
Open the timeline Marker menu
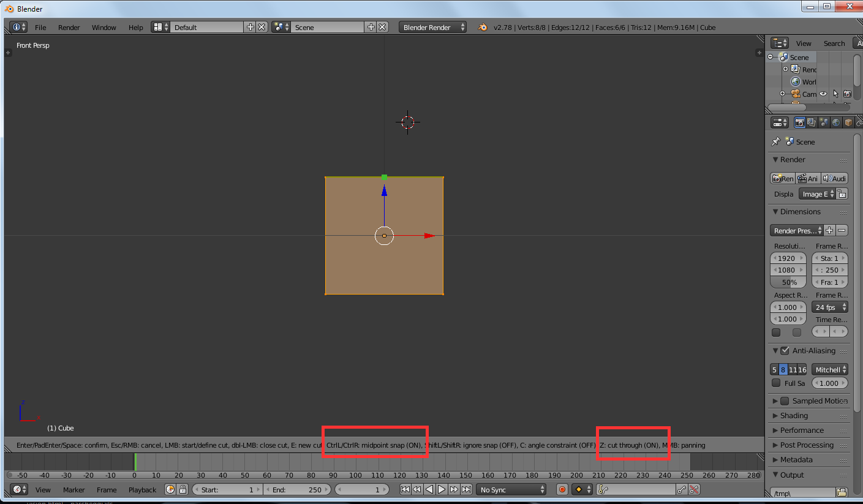point(74,490)
